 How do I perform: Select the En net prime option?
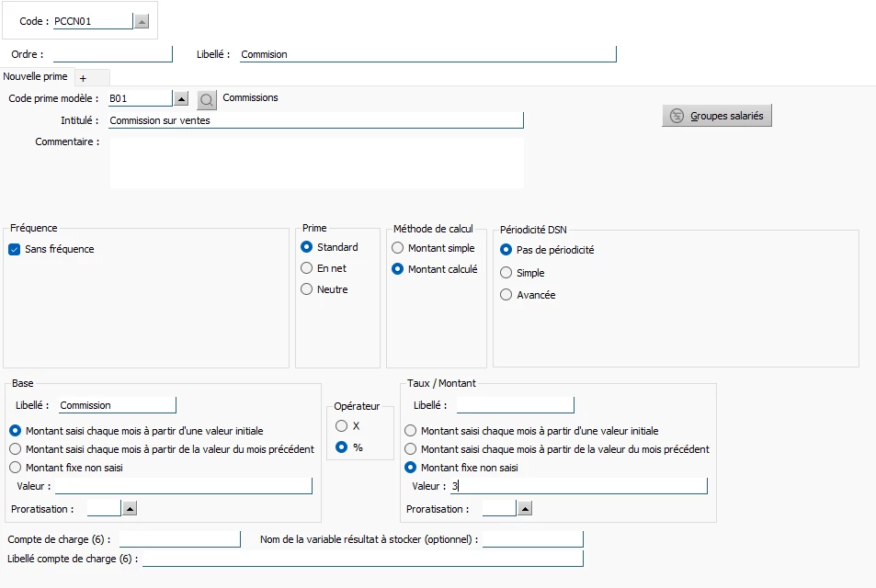click(307, 268)
